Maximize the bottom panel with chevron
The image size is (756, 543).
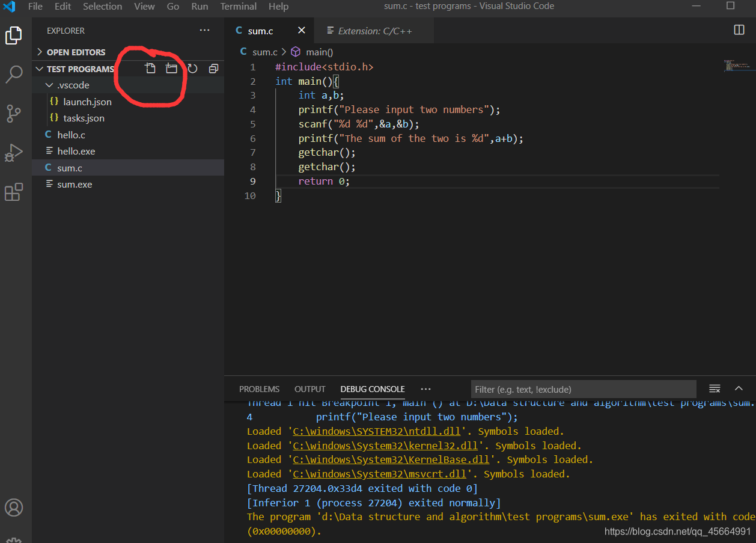pyautogui.click(x=739, y=388)
